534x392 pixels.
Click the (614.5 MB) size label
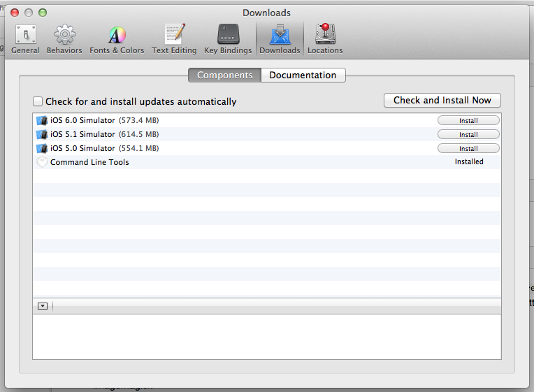pos(138,134)
